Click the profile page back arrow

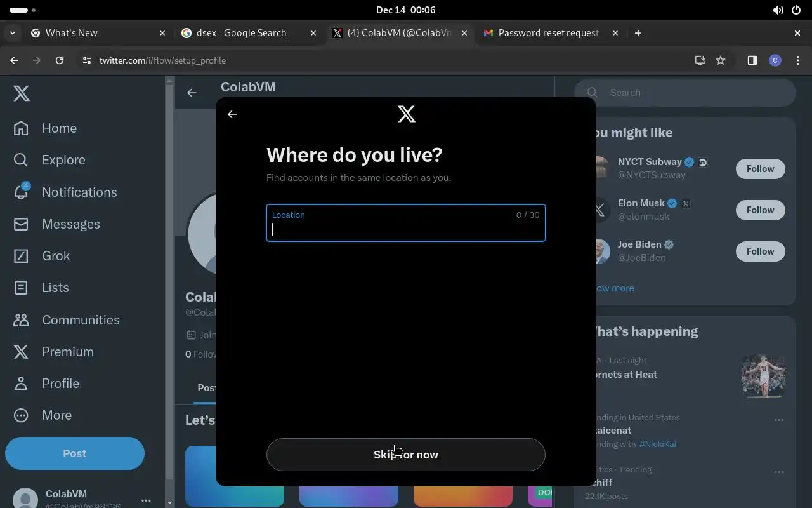192,93
